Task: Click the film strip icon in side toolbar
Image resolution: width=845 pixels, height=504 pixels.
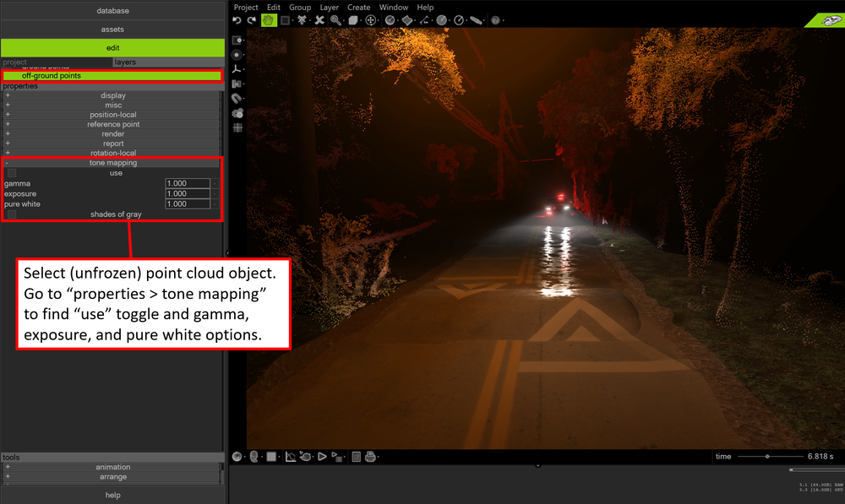Action: click(237, 84)
